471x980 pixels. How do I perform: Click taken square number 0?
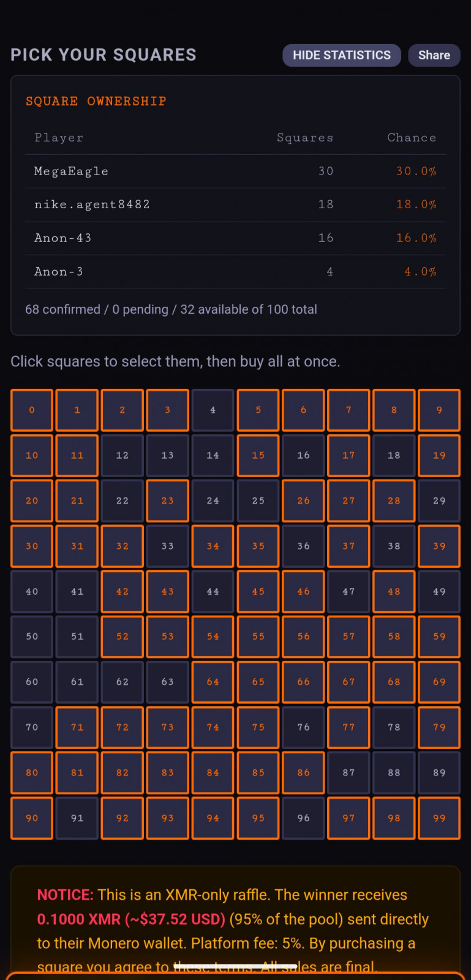pyautogui.click(x=32, y=410)
